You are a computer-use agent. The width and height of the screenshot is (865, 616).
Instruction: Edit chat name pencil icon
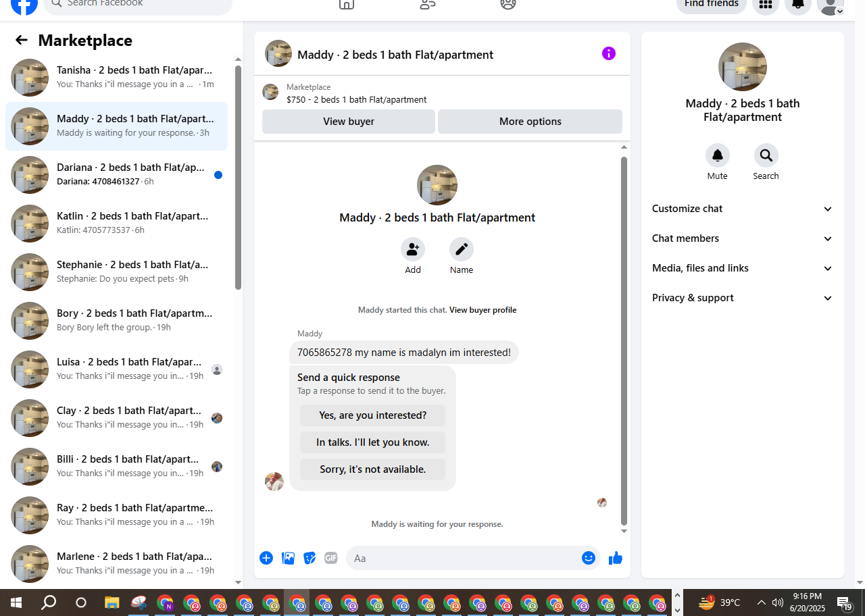pos(462,249)
